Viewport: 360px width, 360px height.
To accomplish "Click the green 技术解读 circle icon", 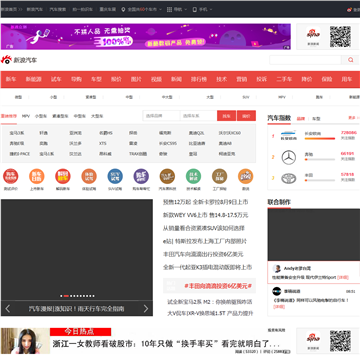I will (x=193, y=176).
